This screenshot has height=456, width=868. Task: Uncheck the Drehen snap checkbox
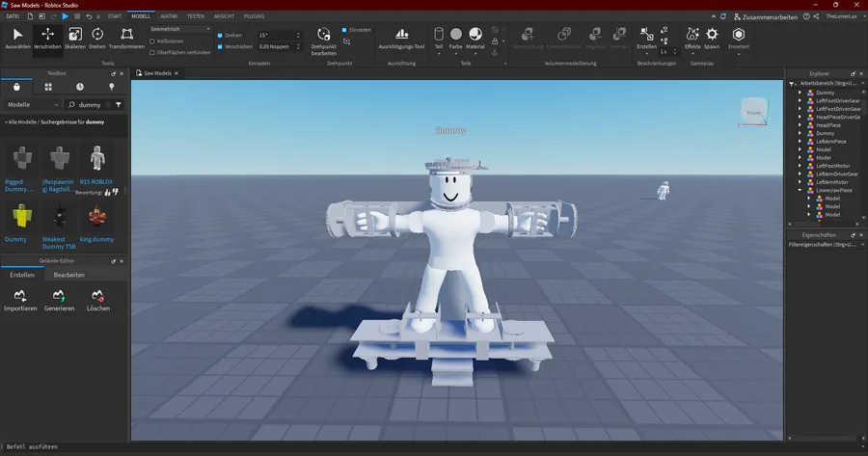pyautogui.click(x=220, y=35)
